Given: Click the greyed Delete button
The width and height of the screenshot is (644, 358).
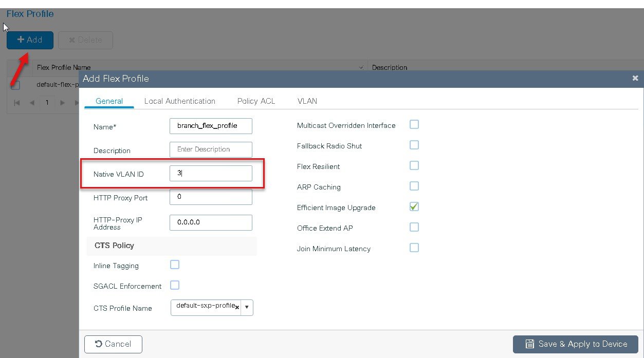Looking at the screenshot, I should [85, 40].
